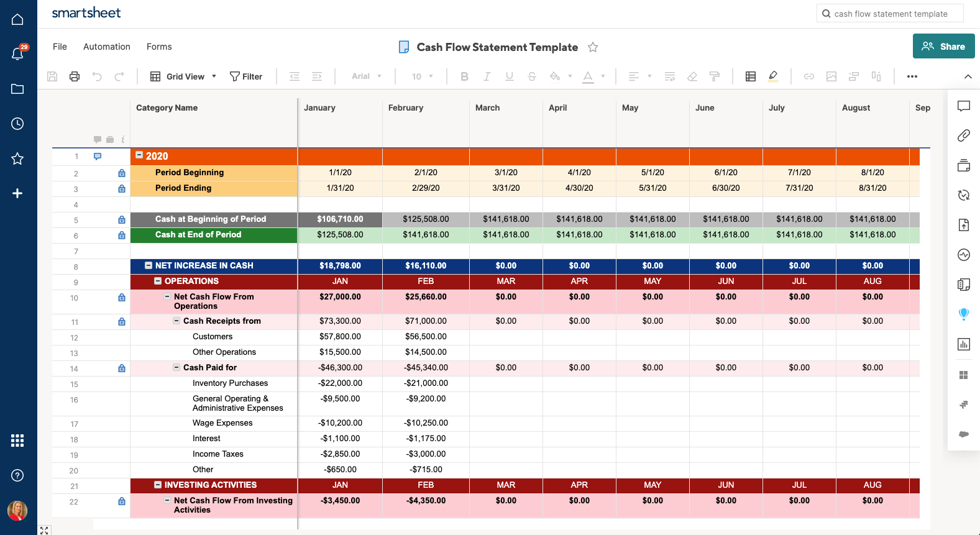Open the Launcher apps grid icon
The width and height of the screenshot is (980, 535).
(17, 441)
